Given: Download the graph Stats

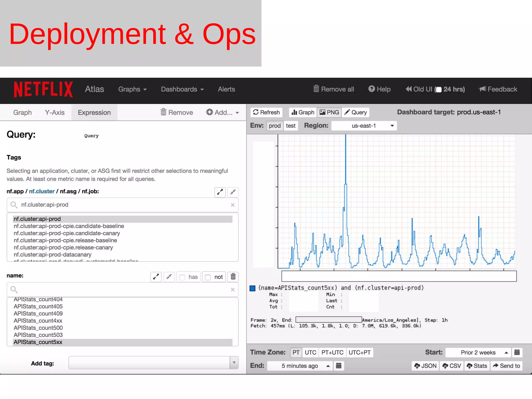Looking at the screenshot, I should (x=477, y=366).
